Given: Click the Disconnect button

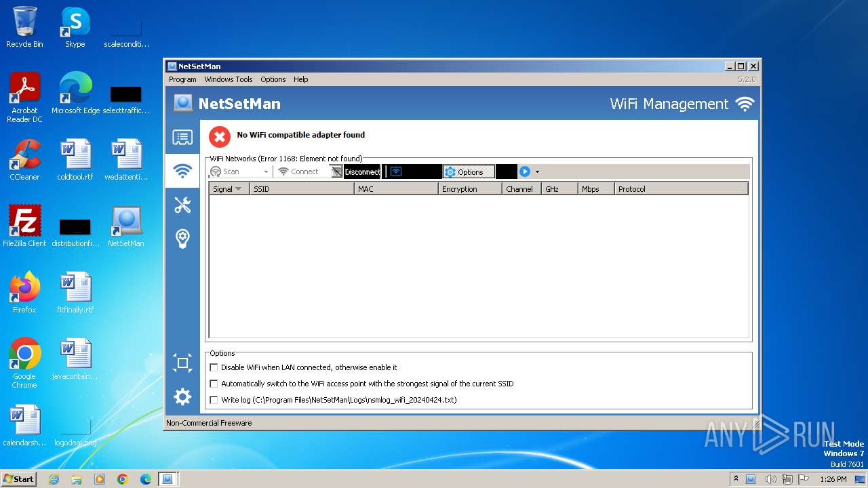Looking at the screenshot, I should 356,171.
